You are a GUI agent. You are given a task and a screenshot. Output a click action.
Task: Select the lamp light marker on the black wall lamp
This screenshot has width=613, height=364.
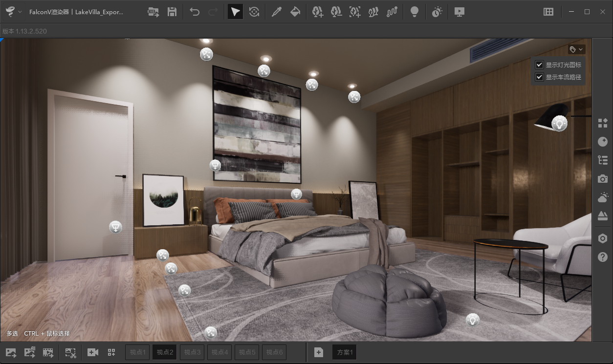point(559,124)
